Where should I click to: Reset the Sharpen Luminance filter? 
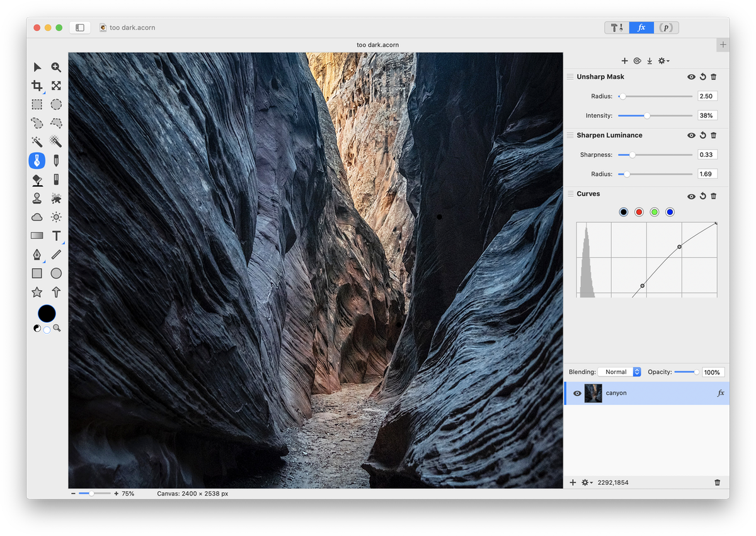pyautogui.click(x=702, y=136)
